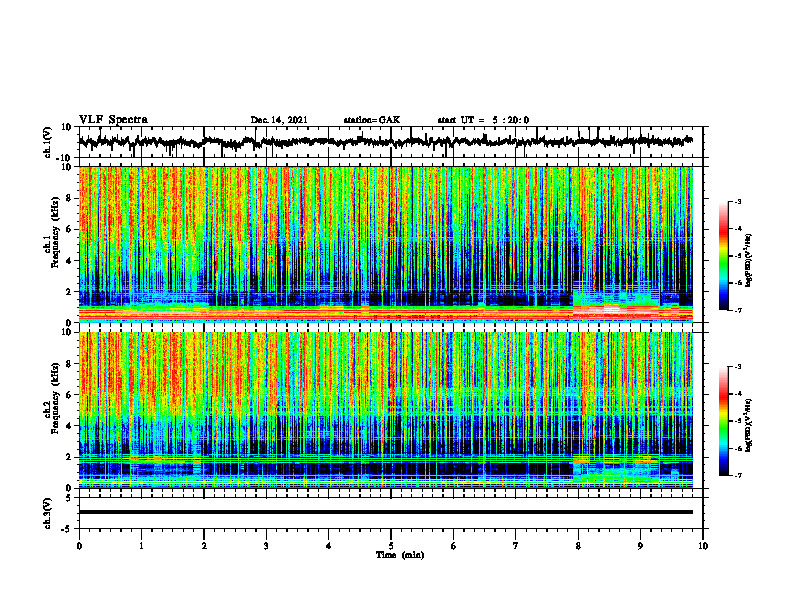The width and height of the screenshot is (792, 612).
Task: Click the "ch.1(V)" waveform axis label
Action: point(48,142)
